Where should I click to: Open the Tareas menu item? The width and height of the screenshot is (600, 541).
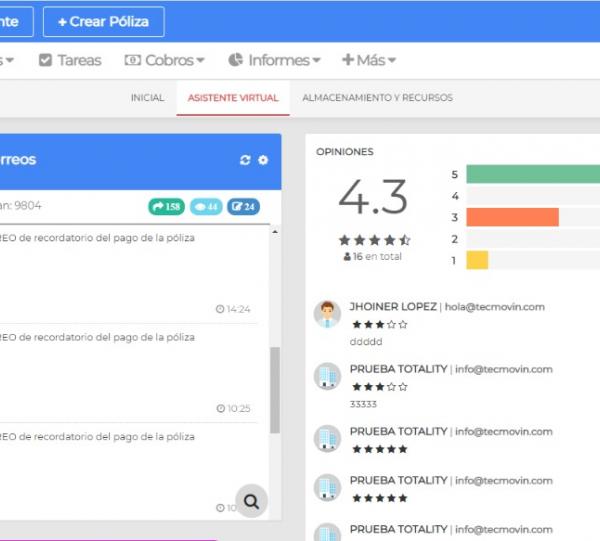pyautogui.click(x=70, y=60)
